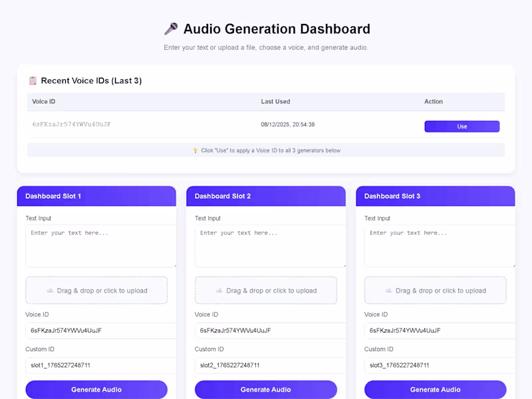Click the microphone icon in the dashboard title
The width and height of the screenshot is (532, 399).
click(172, 29)
